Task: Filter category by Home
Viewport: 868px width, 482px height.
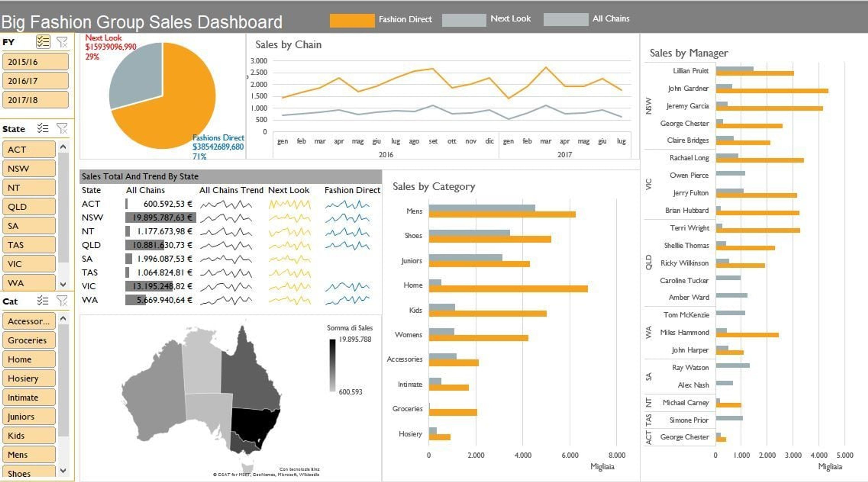Action: (x=29, y=359)
